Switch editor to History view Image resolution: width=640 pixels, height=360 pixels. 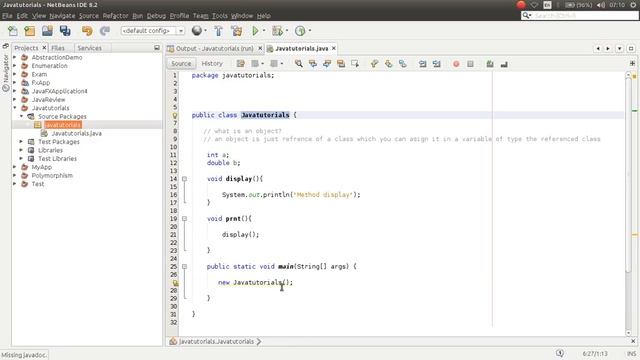coord(212,64)
